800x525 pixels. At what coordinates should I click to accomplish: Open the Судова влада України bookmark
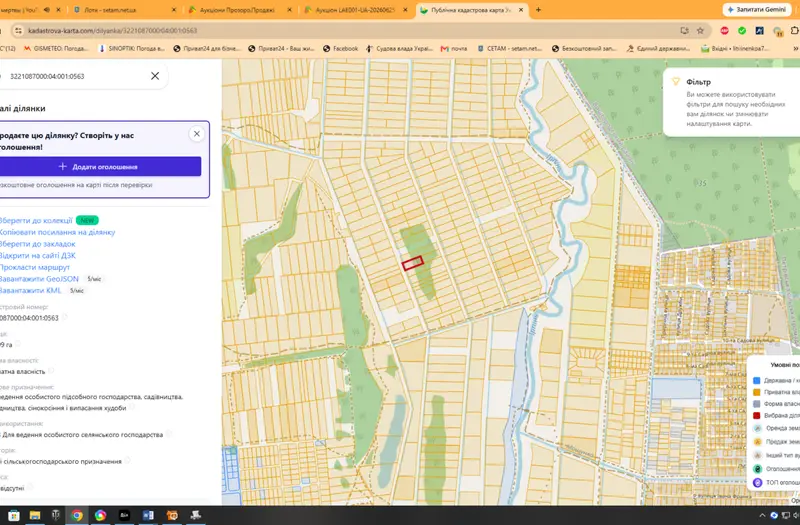[399, 48]
